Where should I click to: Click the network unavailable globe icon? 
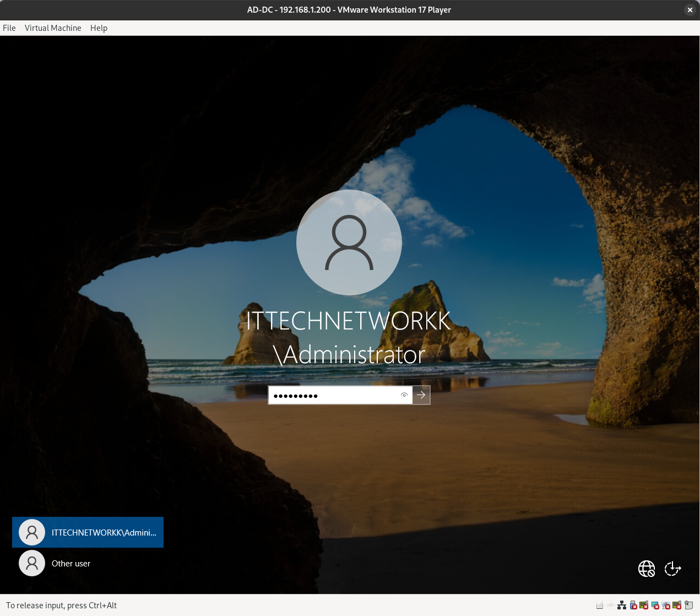point(646,569)
